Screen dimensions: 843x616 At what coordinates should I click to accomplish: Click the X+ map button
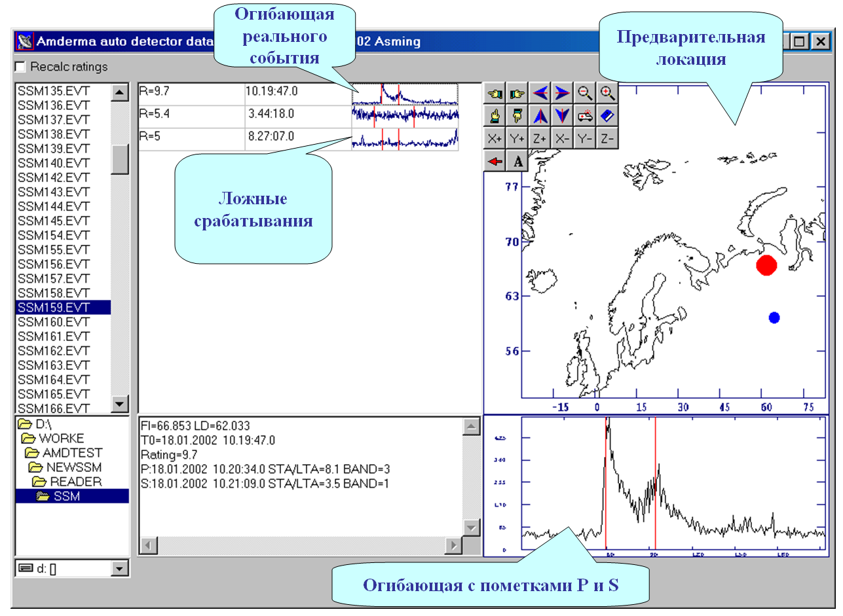click(495, 138)
